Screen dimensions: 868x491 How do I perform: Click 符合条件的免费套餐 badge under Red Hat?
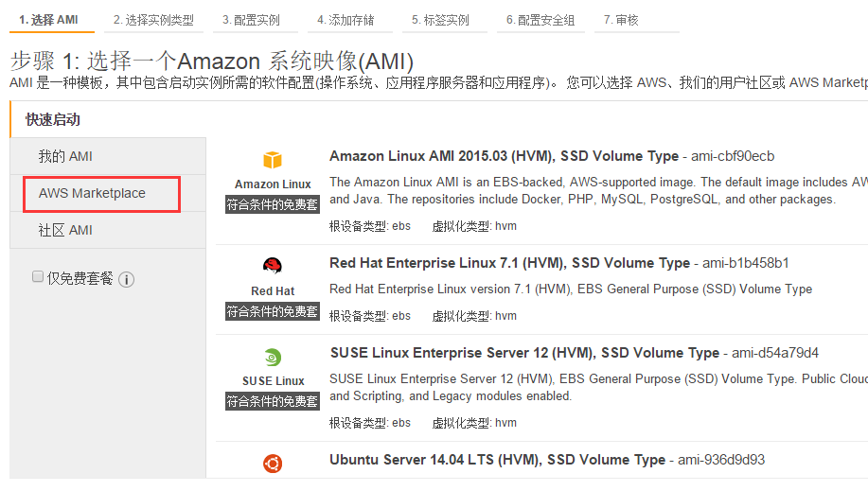[273, 311]
